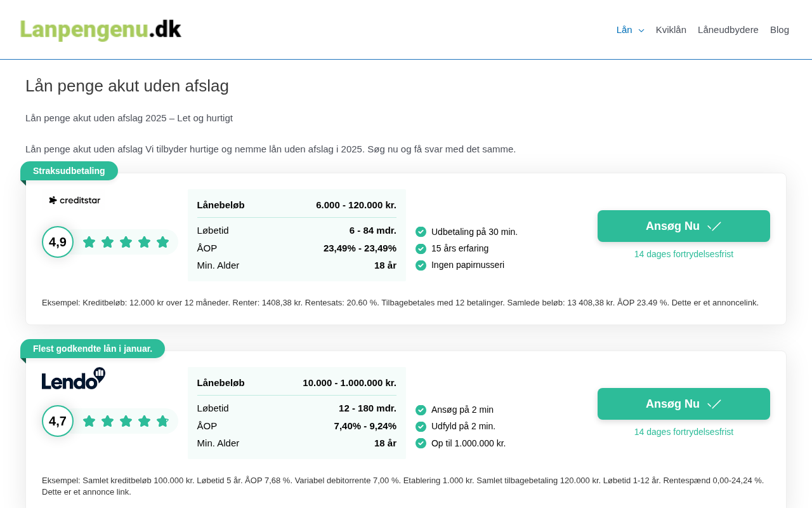The width and height of the screenshot is (812, 508).
Task: Click "14 dages fortrydelsesfrist" under Lendo's button
Action: click(684, 432)
